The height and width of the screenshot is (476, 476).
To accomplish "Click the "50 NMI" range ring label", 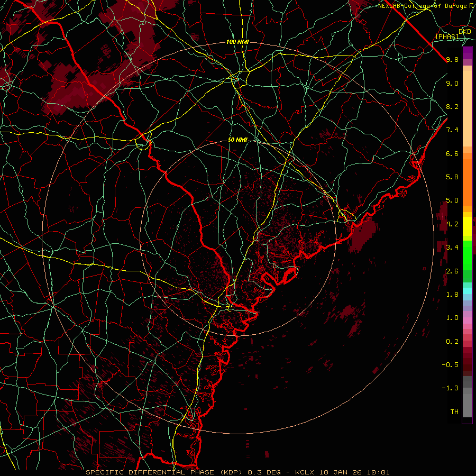I will click(x=237, y=140).
